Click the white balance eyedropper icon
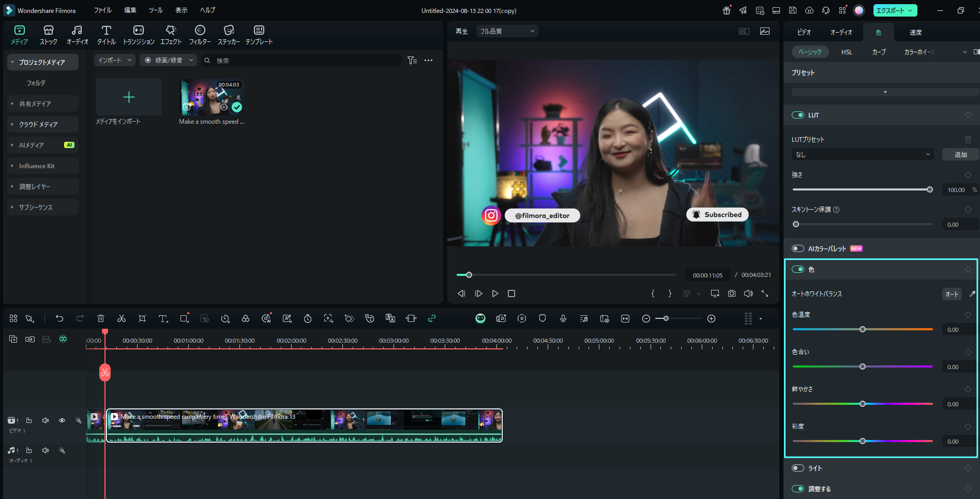This screenshot has height=499, width=980. [972, 294]
